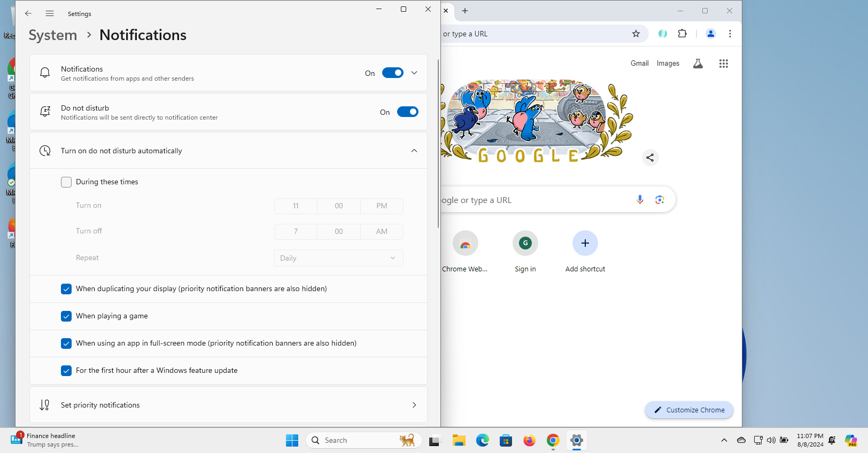Open Chrome Web Store shortcut
The width and height of the screenshot is (868, 453).
tap(465, 252)
